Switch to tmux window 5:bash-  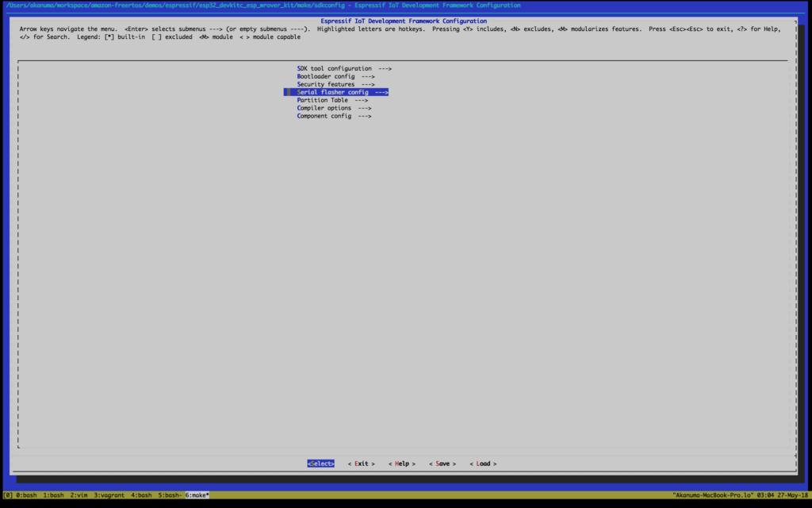[x=170, y=495]
